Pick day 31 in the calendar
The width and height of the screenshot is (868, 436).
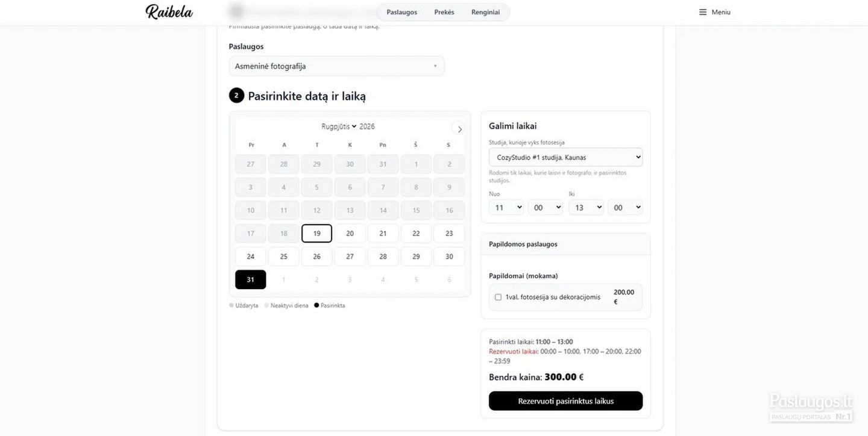[x=251, y=279]
